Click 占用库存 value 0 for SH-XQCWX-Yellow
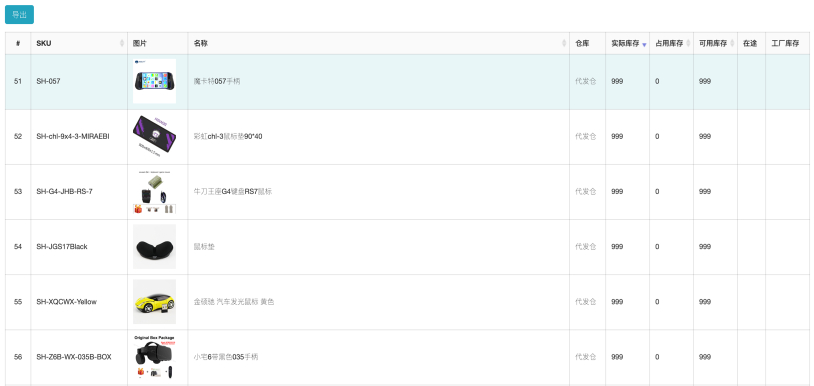The height and width of the screenshot is (386, 814). coord(657,301)
